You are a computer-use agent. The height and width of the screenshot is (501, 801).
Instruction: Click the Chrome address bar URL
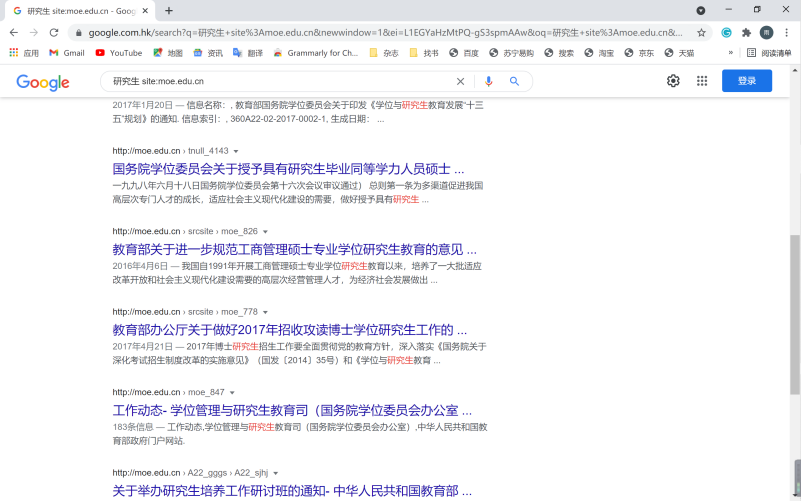click(386, 33)
